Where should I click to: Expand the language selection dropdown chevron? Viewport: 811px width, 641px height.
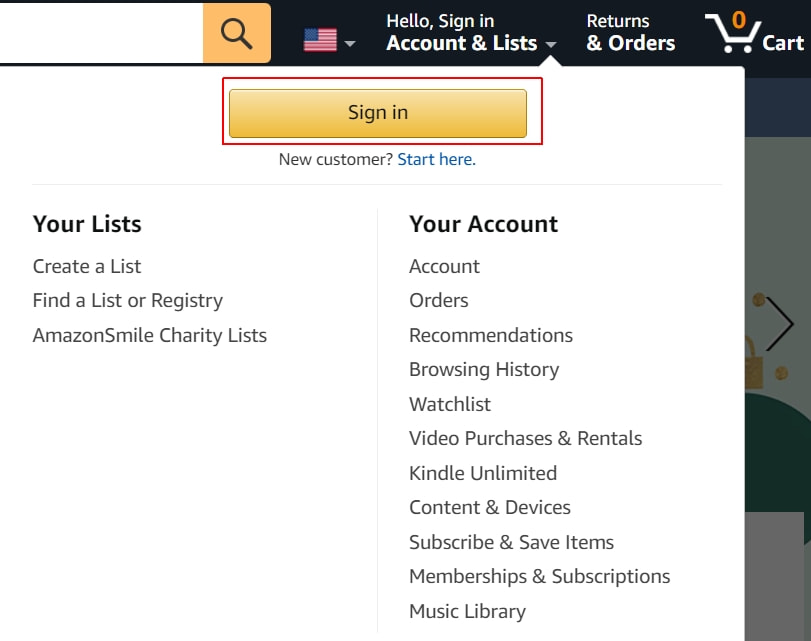click(348, 45)
